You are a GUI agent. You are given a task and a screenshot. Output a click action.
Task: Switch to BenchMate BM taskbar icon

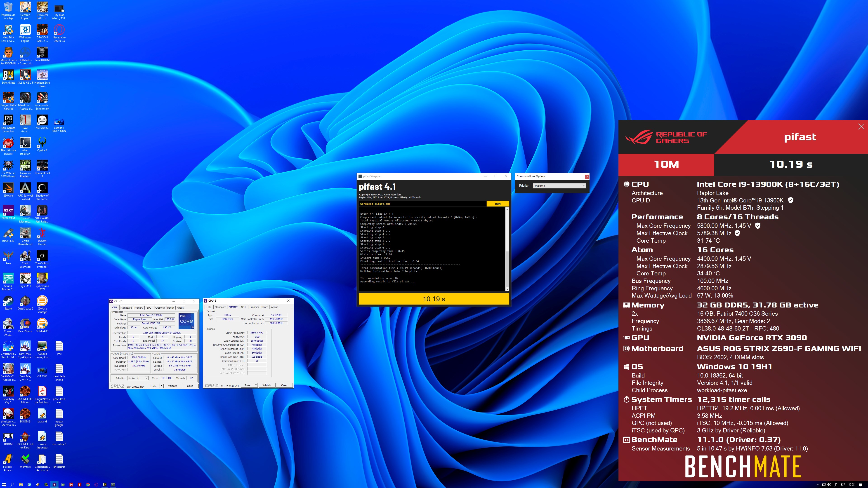105,485
